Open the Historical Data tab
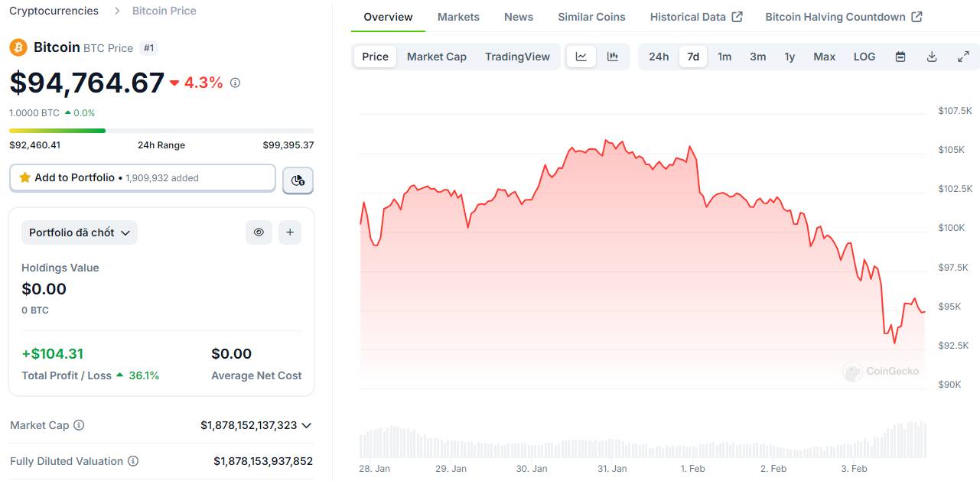 (x=696, y=17)
